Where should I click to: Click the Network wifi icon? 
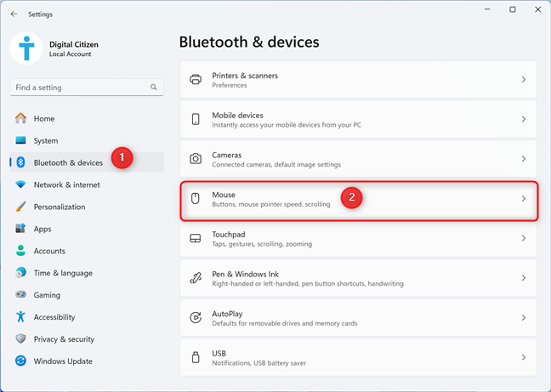click(20, 185)
